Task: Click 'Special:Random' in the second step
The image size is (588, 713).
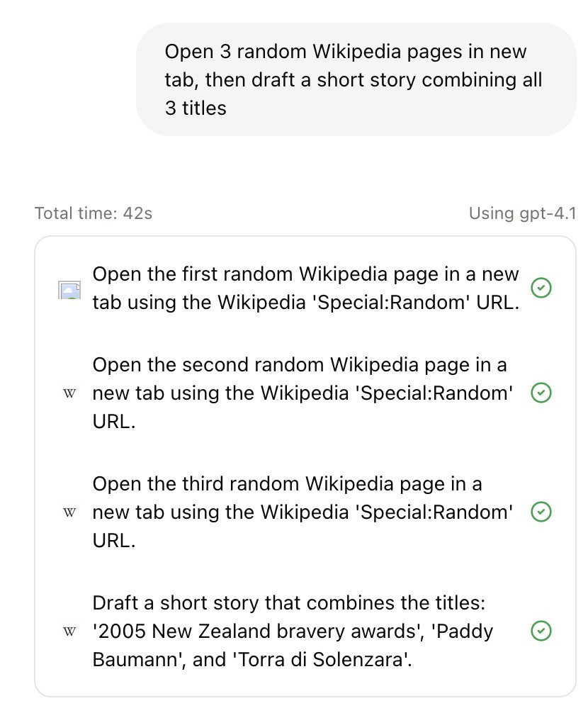Action: [434, 393]
